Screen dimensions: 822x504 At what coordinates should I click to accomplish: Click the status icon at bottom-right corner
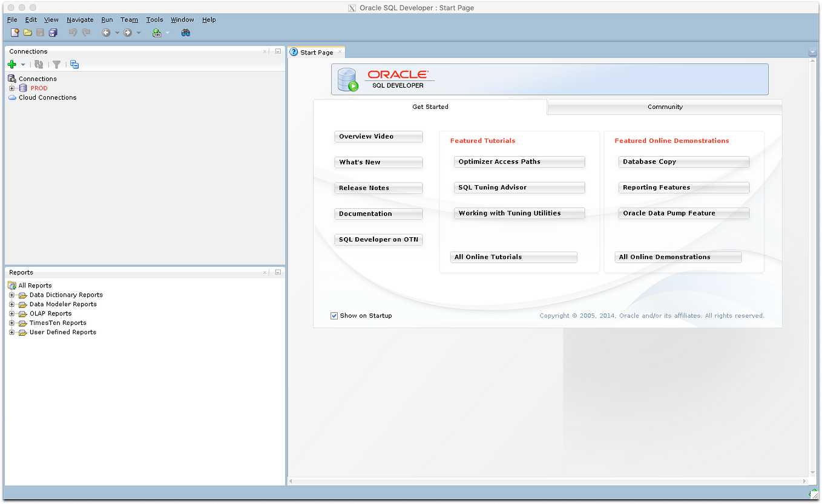pyautogui.click(x=814, y=494)
